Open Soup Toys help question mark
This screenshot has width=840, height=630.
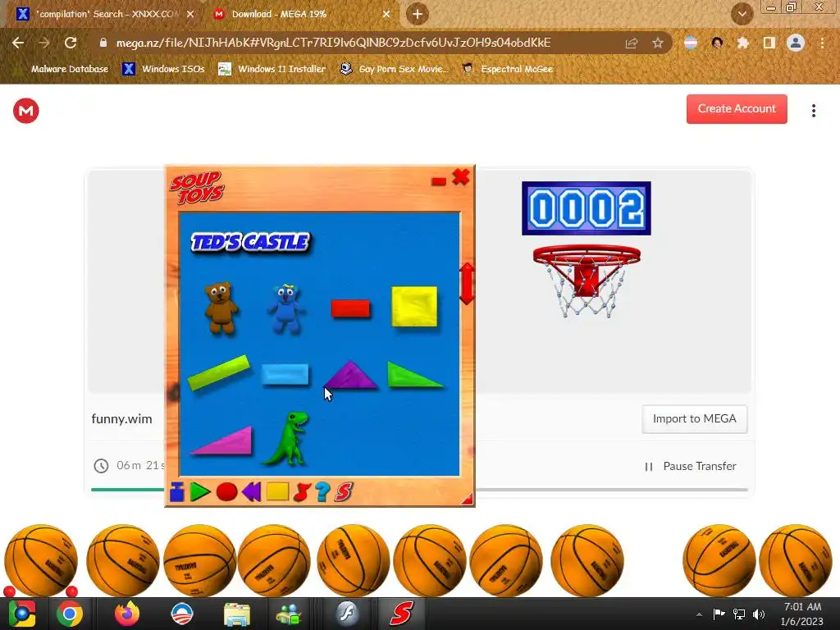tap(322, 492)
